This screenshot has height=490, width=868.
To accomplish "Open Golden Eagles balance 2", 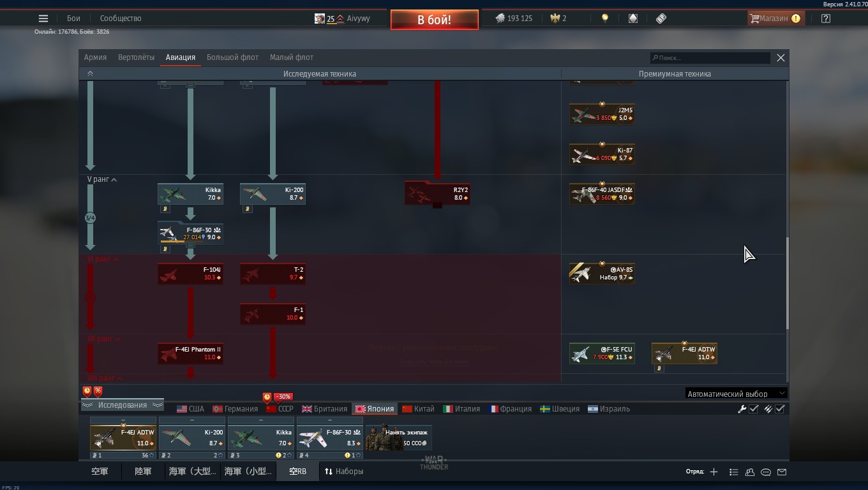I will pos(558,19).
